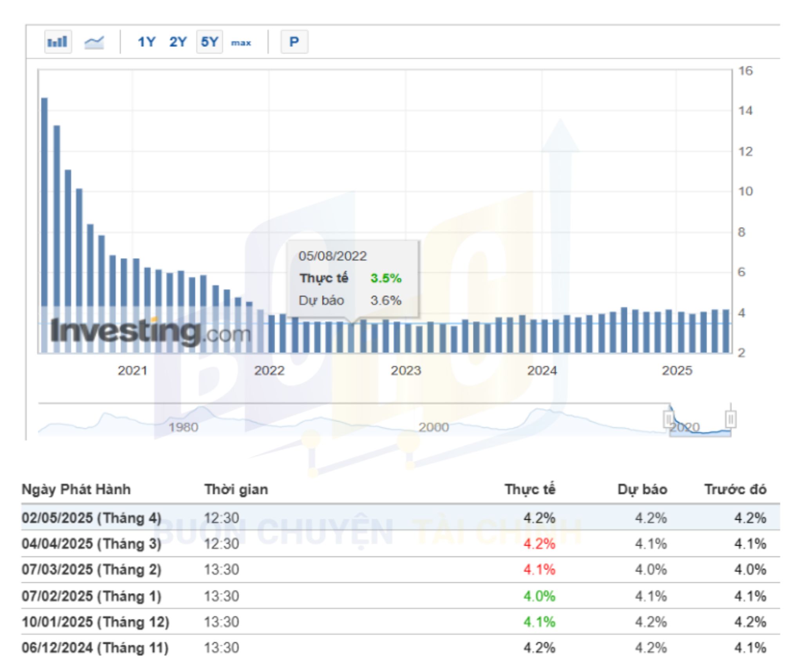This screenshot has width=802, height=672.
Task: Switch to the bar chart view icon
Action: point(58,42)
